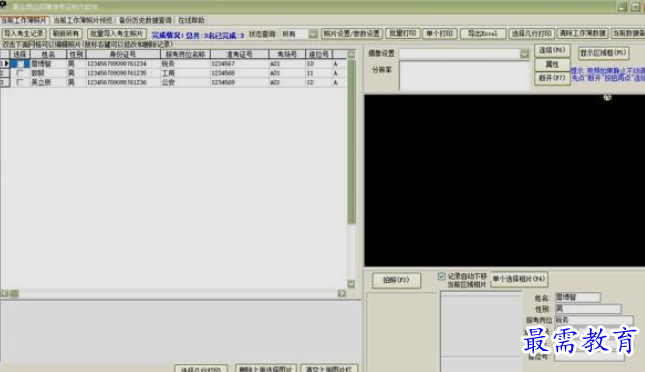Click the horizontal scroll-right arrow

click(342, 293)
